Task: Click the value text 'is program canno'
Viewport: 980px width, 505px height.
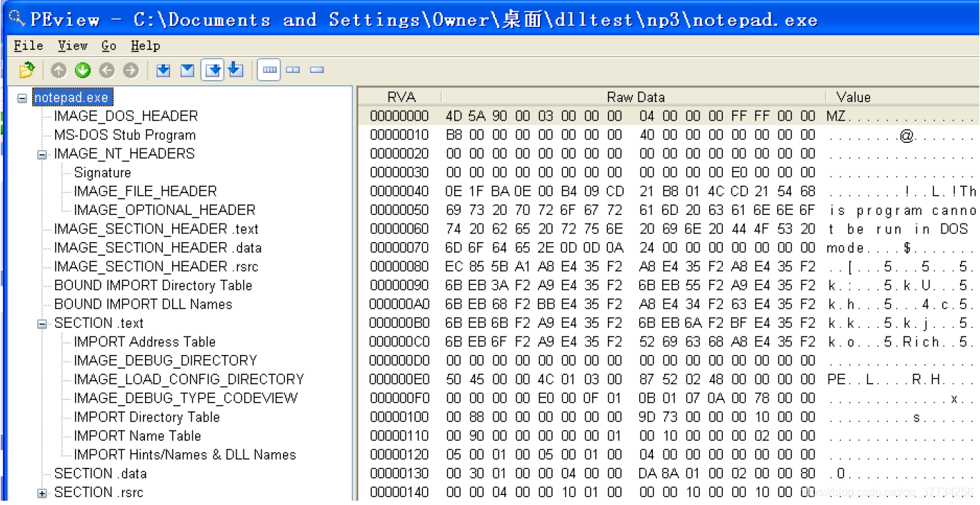Action: click(x=903, y=210)
